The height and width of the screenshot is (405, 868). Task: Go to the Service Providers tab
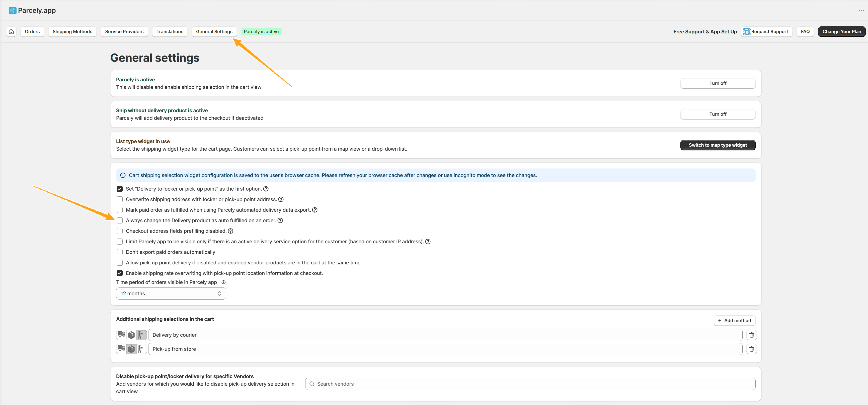pos(124,31)
